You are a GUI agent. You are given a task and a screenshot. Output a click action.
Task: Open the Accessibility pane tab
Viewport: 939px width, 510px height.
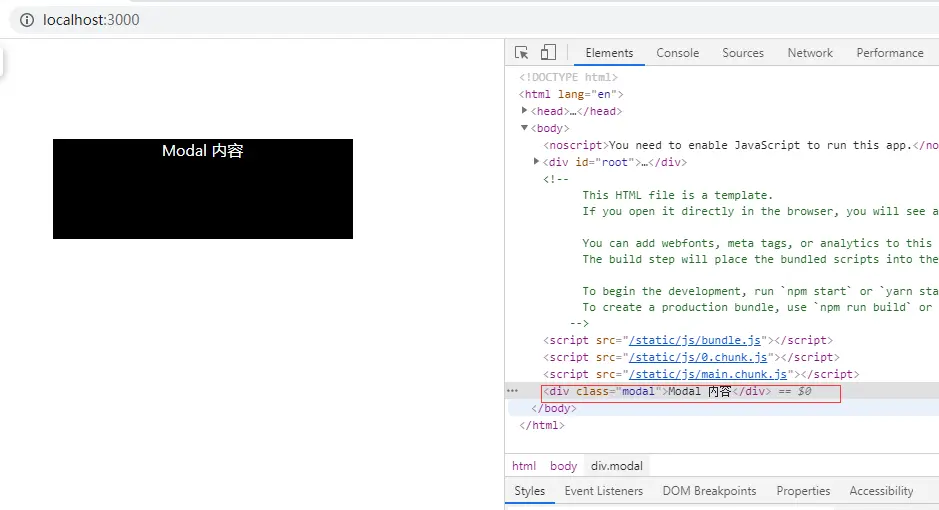(881, 491)
